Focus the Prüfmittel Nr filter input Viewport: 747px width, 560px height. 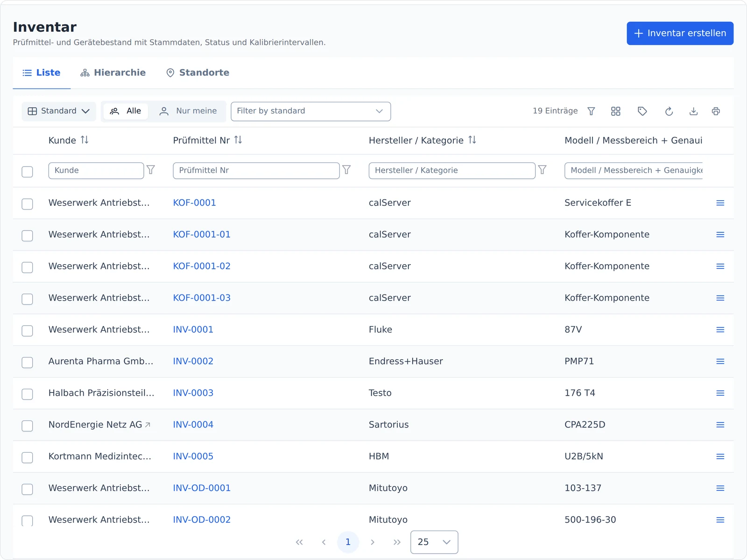[x=256, y=171]
